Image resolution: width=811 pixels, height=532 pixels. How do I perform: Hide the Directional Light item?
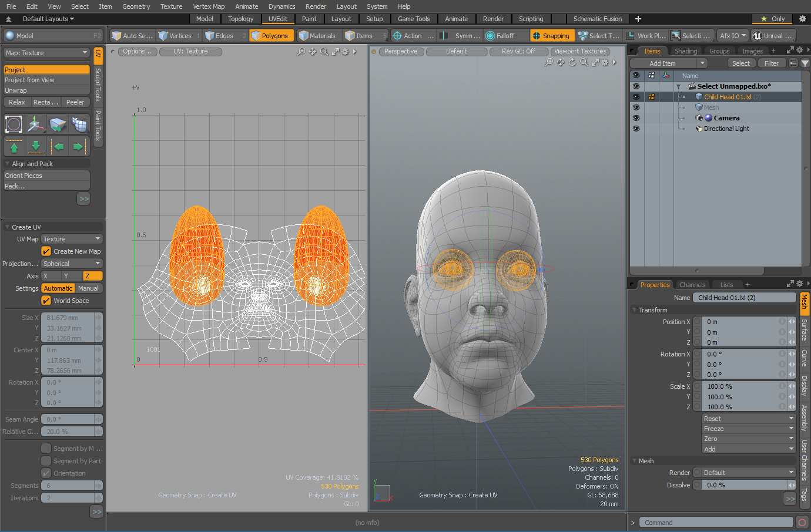coord(636,129)
